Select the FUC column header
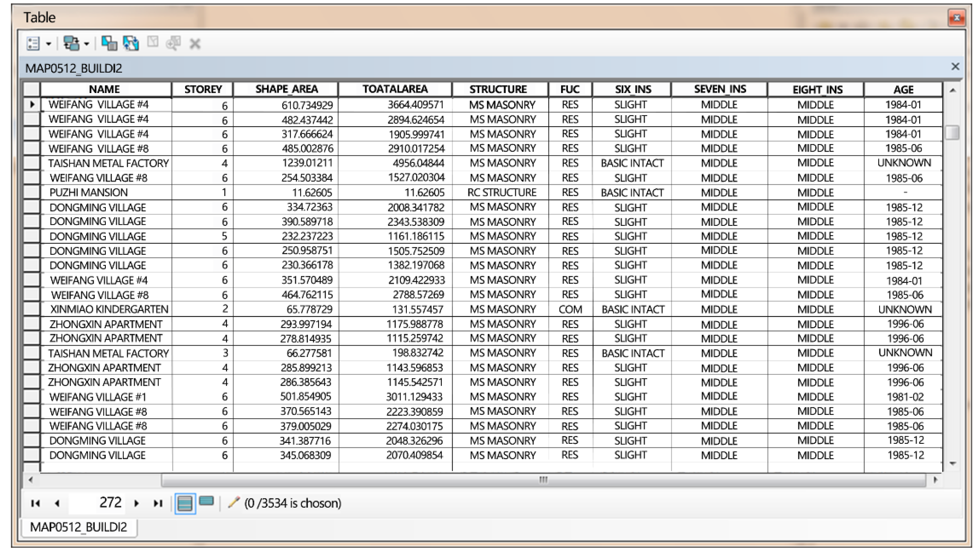This screenshot has width=980, height=559. pyautogui.click(x=570, y=89)
